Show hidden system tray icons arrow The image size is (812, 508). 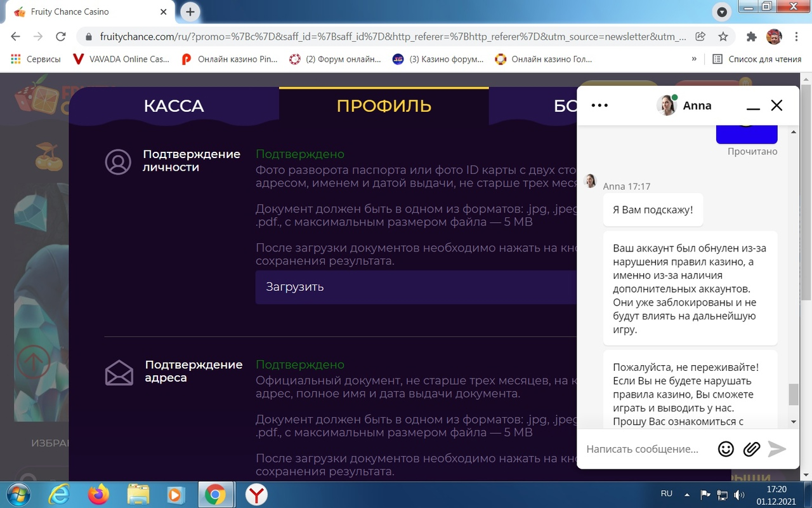coord(687,494)
